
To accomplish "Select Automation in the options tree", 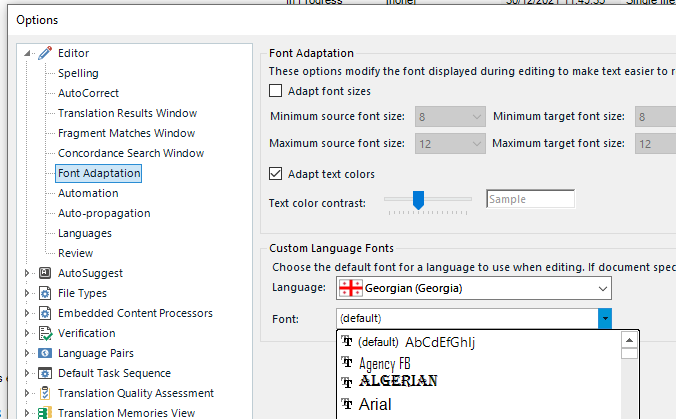I will tap(88, 193).
